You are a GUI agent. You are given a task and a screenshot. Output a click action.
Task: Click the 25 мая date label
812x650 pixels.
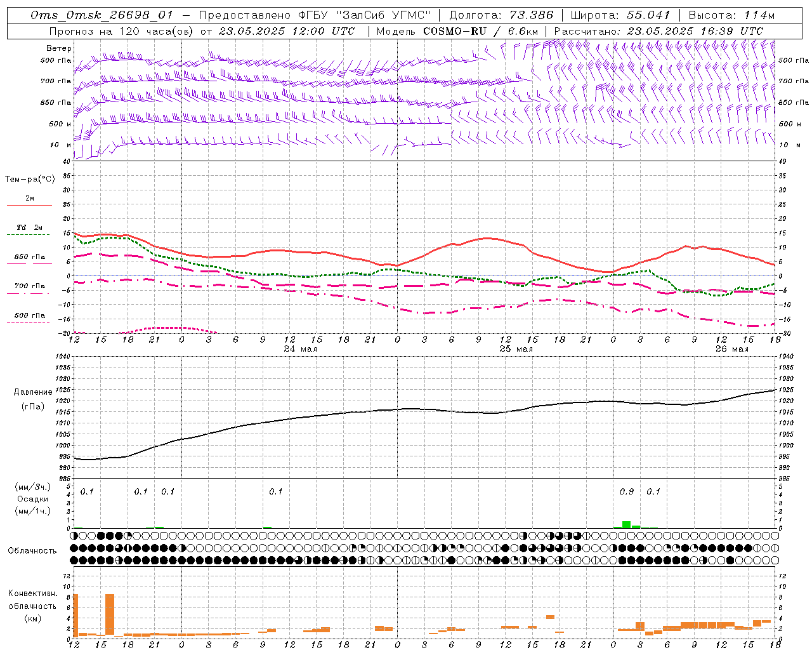[x=516, y=349]
